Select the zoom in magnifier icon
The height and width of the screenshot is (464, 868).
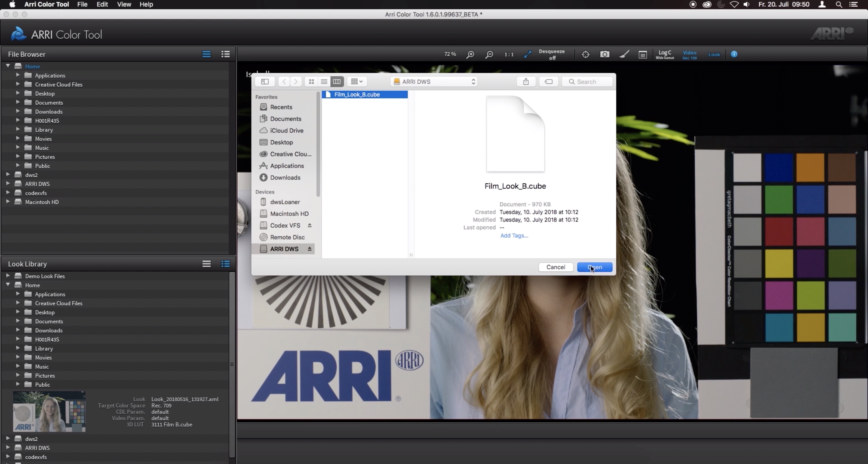pyautogui.click(x=471, y=55)
